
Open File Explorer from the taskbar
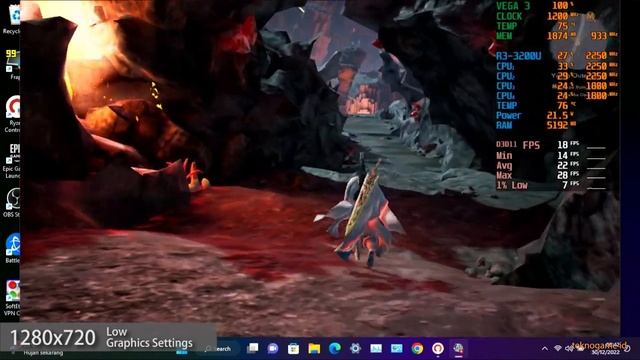(x=314, y=348)
